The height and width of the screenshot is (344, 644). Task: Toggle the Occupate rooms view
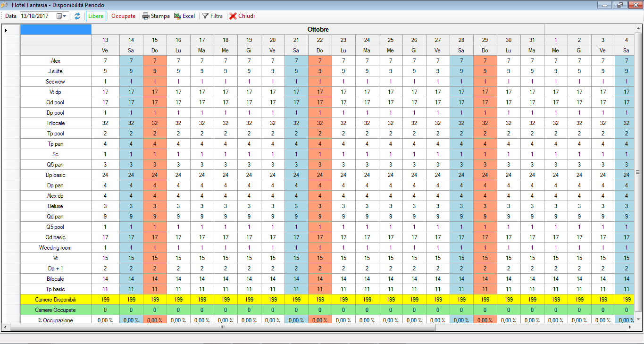point(123,16)
